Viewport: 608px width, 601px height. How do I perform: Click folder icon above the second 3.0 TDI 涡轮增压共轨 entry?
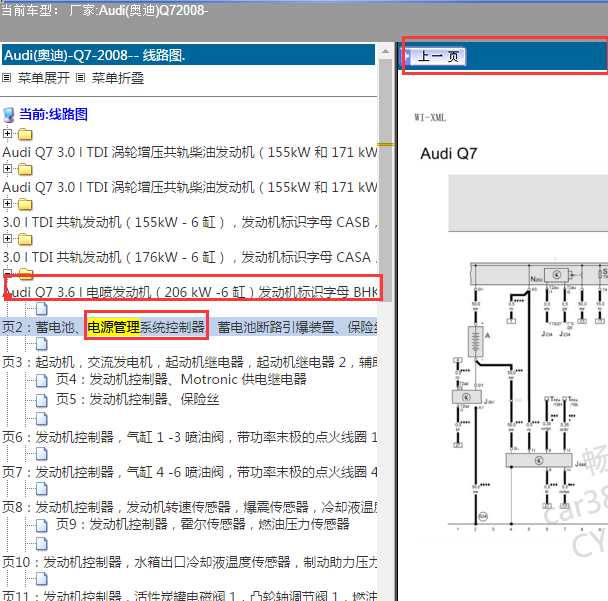pyautogui.click(x=25, y=169)
